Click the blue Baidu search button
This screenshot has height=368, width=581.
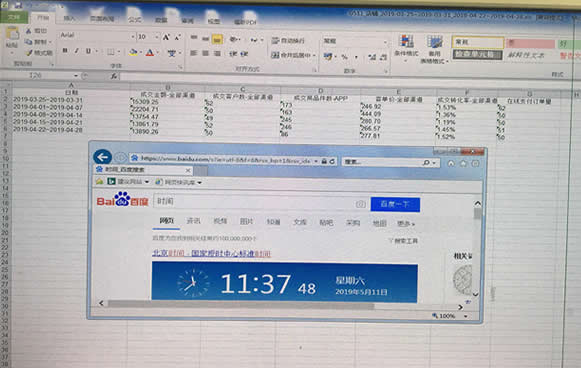pyautogui.click(x=395, y=204)
